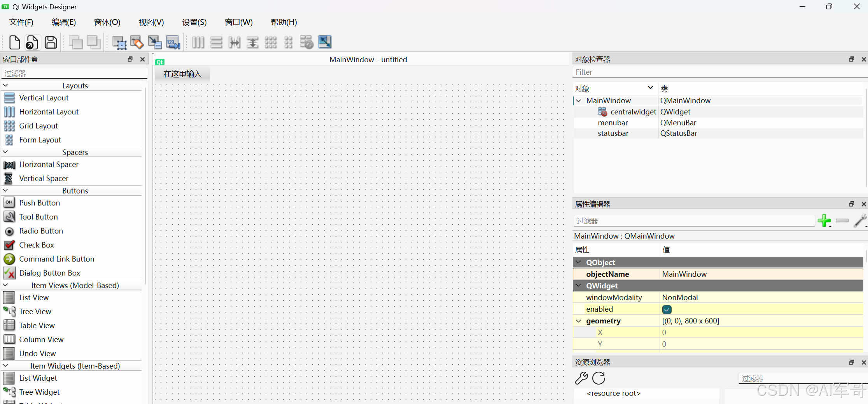Collapse the MainWindow tree node

pyautogui.click(x=579, y=100)
